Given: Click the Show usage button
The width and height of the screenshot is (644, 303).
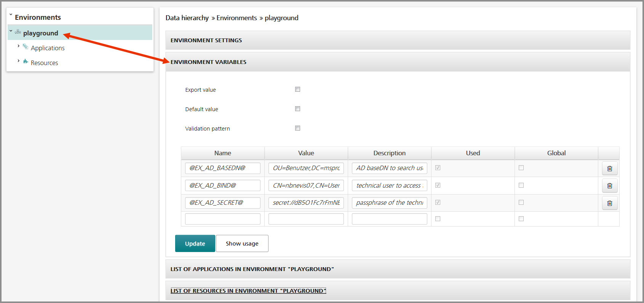Looking at the screenshot, I should (x=242, y=244).
